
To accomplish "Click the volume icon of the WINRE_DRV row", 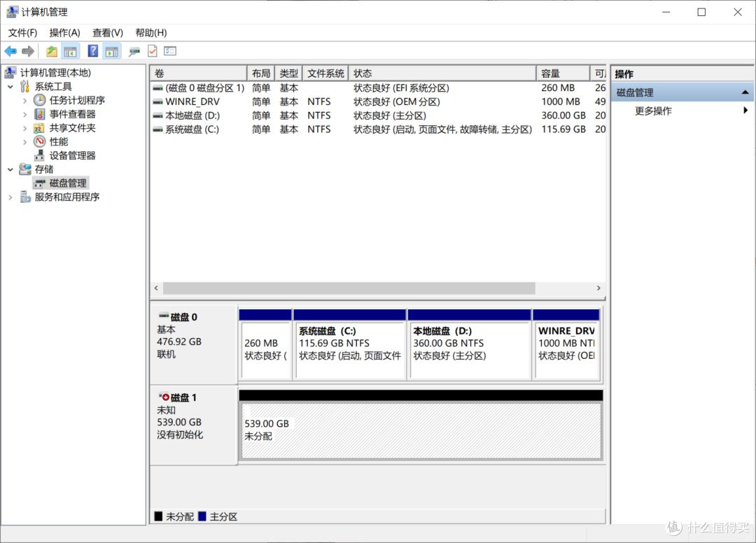I will (157, 101).
